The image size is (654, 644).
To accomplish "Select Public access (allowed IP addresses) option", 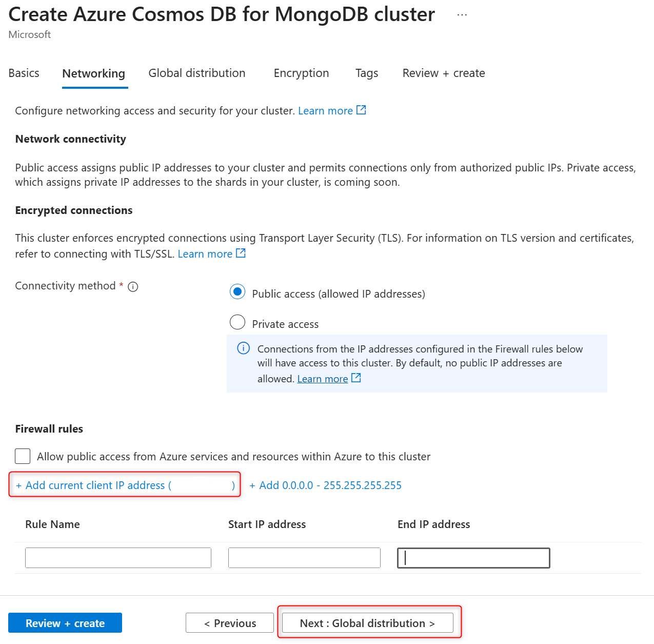I will (237, 292).
